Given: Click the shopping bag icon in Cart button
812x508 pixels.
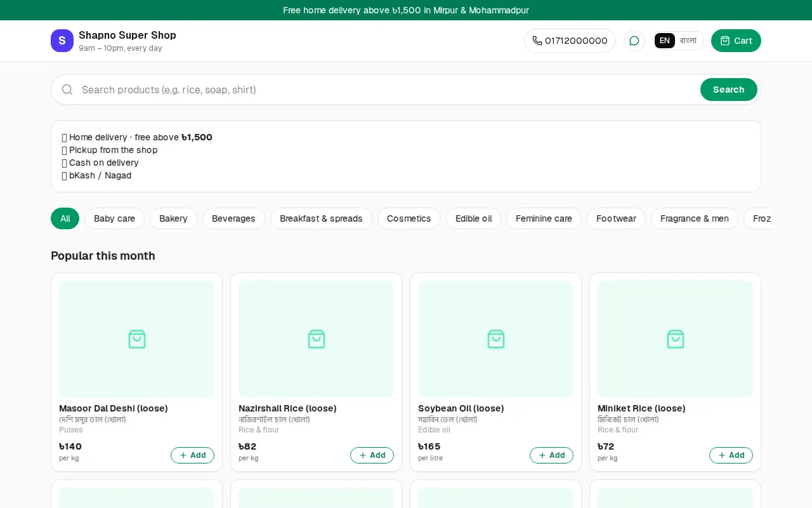Looking at the screenshot, I should tap(725, 41).
